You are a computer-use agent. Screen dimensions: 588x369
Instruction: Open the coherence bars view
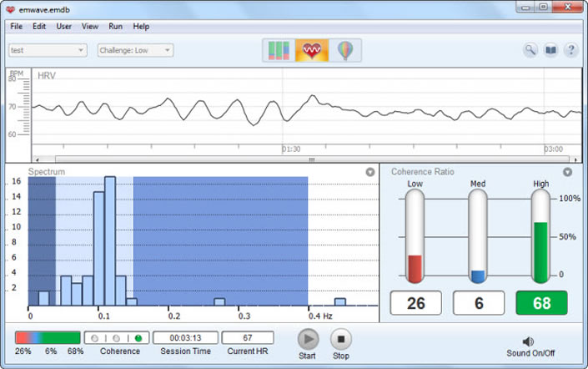279,51
